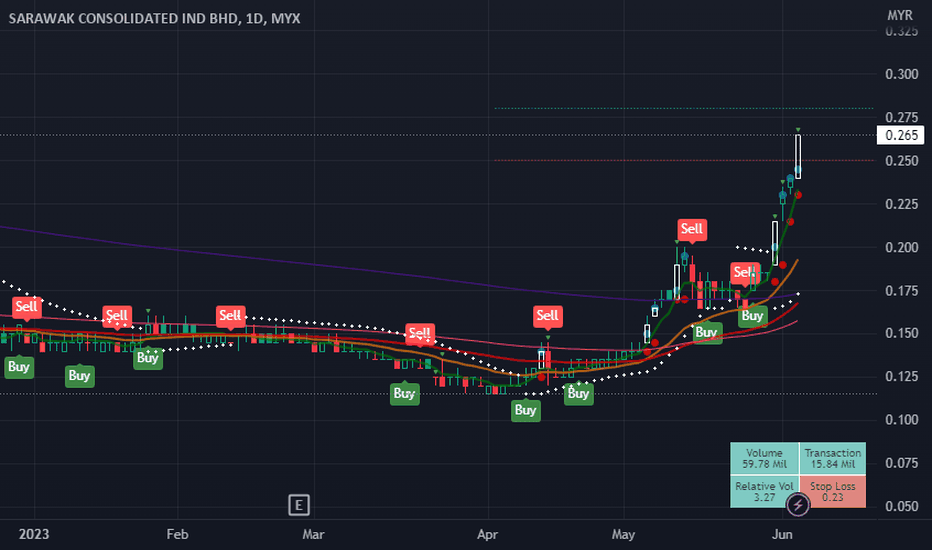Click the Stop Loss 0.23 cell
This screenshot has width=932, height=550.
833,492
